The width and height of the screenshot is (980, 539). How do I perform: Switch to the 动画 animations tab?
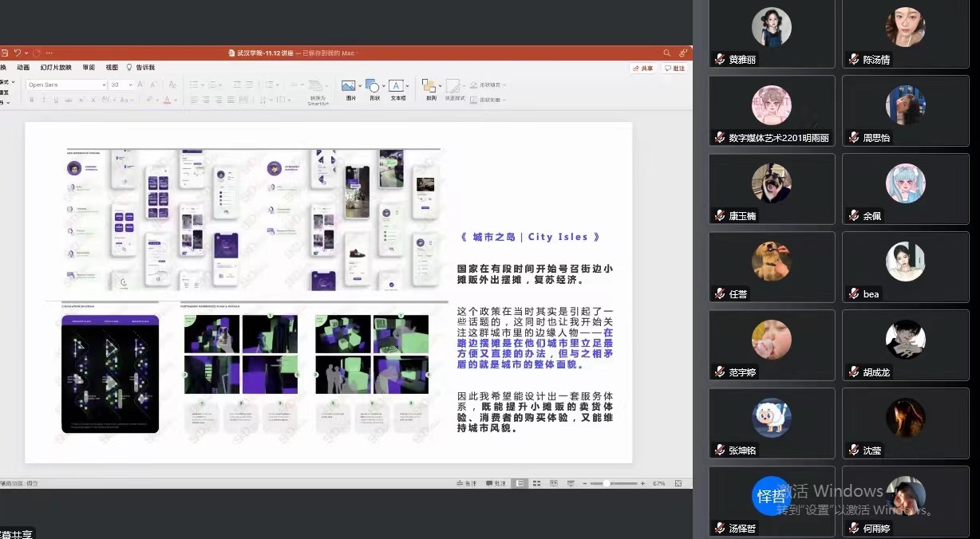tap(23, 68)
